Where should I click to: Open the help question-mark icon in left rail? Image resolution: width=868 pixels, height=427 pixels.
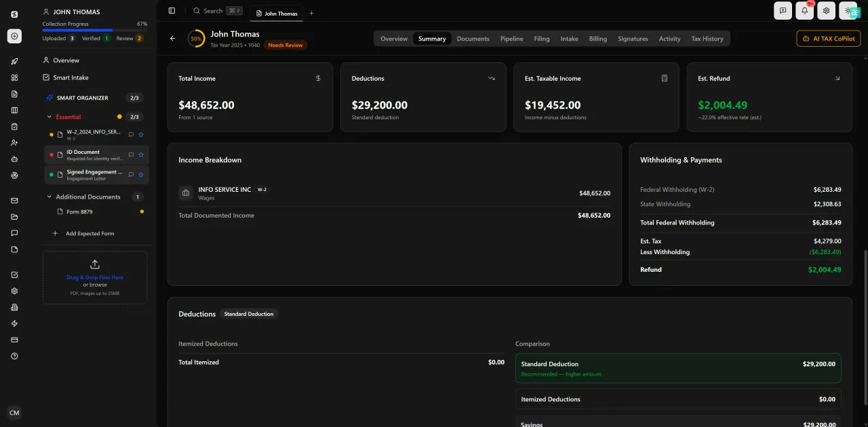[x=14, y=356]
